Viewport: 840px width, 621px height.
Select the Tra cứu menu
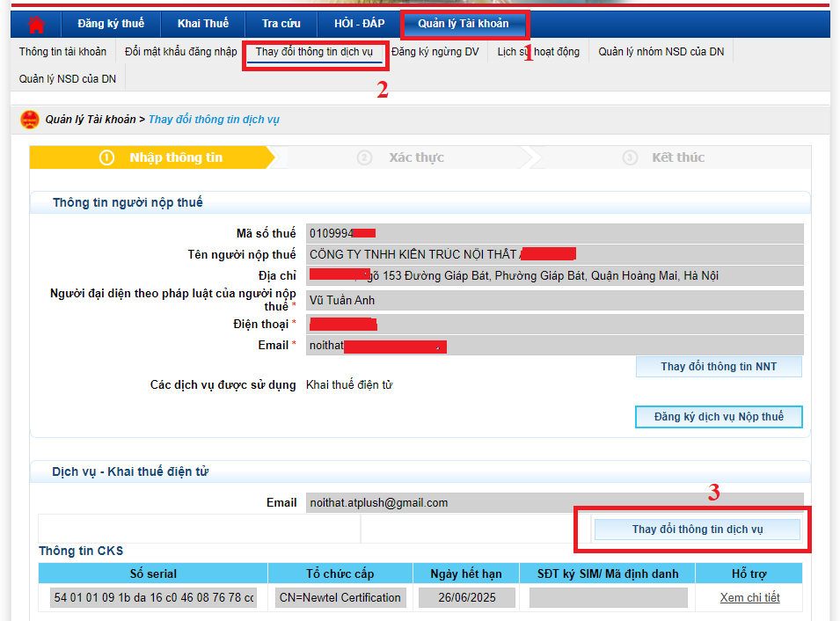281,24
